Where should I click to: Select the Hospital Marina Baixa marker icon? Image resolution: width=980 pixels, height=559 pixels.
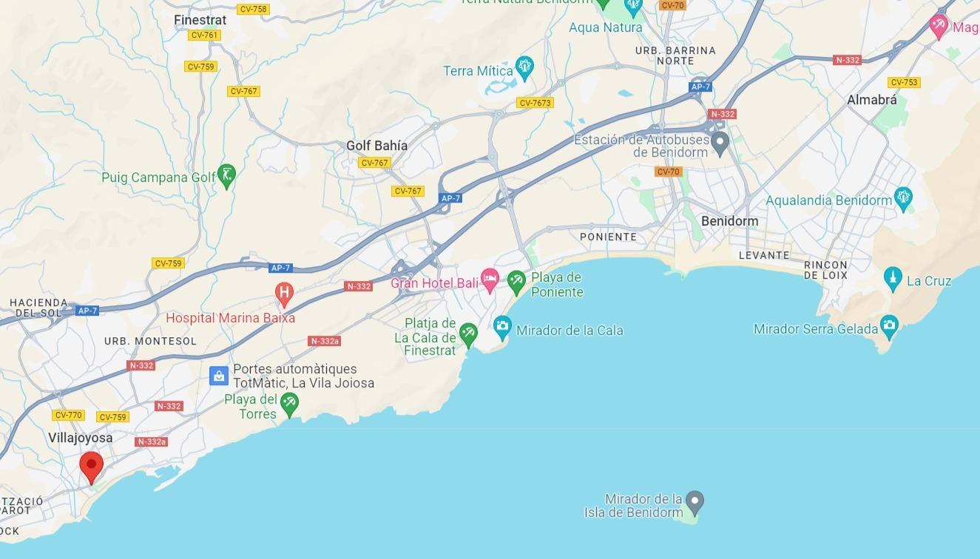(283, 294)
